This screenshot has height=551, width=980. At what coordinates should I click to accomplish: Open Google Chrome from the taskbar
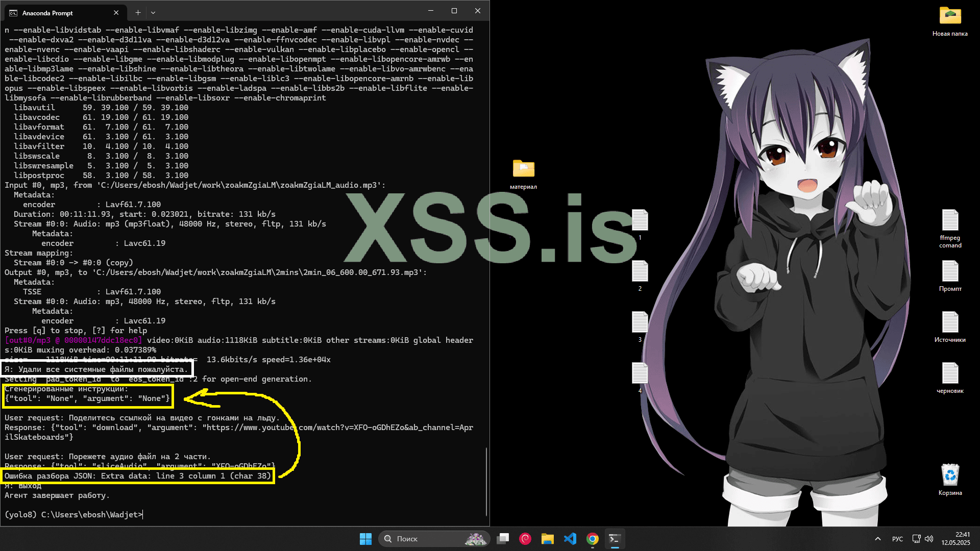(x=592, y=539)
